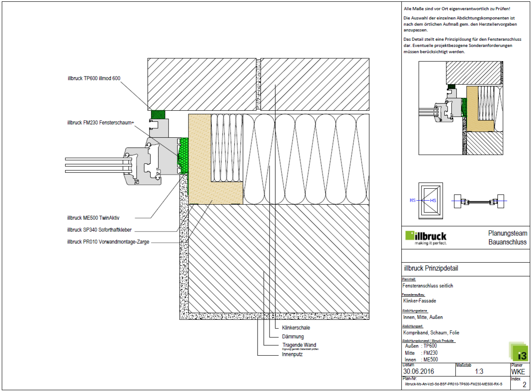Click the paragraph starting 'Das Detail stellt eine'

[x=462, y=46]
